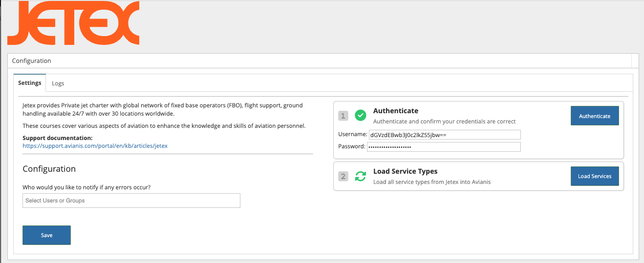The image size is (644, 263).
Task: Click the Authenticate button
Action: (595, 116)
